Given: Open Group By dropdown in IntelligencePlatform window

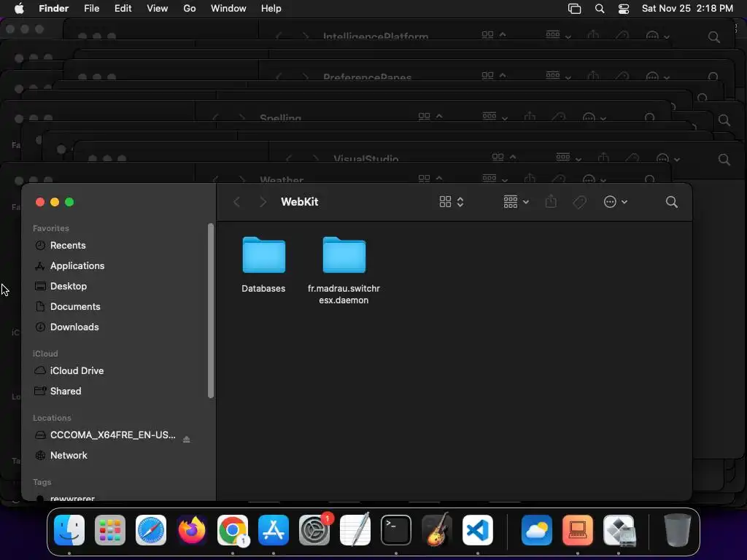Looking at the screenshot, I should coord(558,35).
